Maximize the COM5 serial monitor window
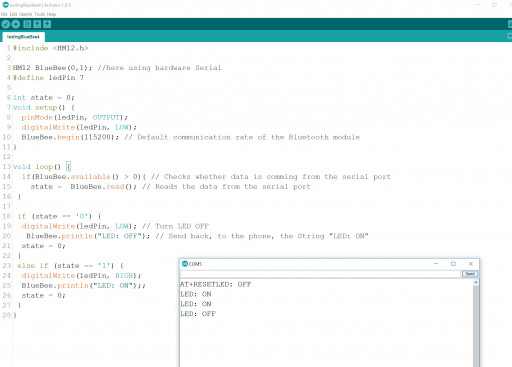The height and width of the screenshot is (367, 512). pos(453,264)
